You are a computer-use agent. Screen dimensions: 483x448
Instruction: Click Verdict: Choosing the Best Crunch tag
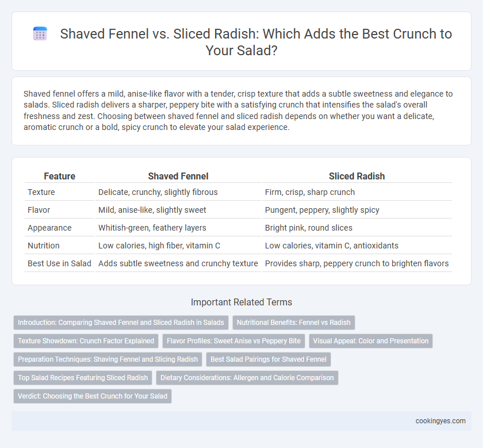coord(93,396)
